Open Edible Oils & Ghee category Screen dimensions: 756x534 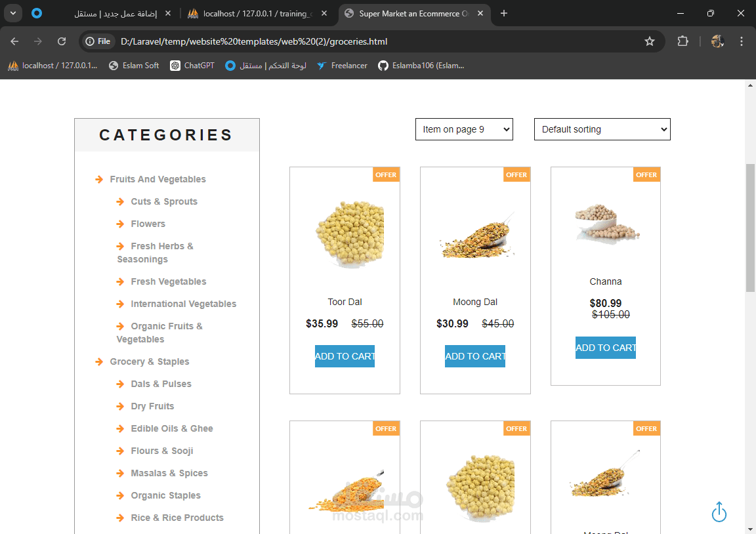click(x=172, y=428)
